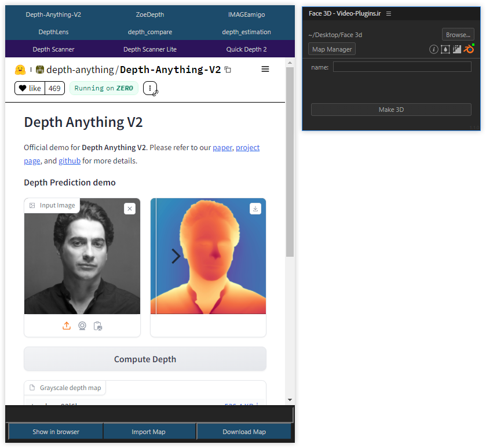486x448 pixels.
Task: Open the Face 3D panel hamburger menu
Action: pyautogui.click(x=388, y=14)
